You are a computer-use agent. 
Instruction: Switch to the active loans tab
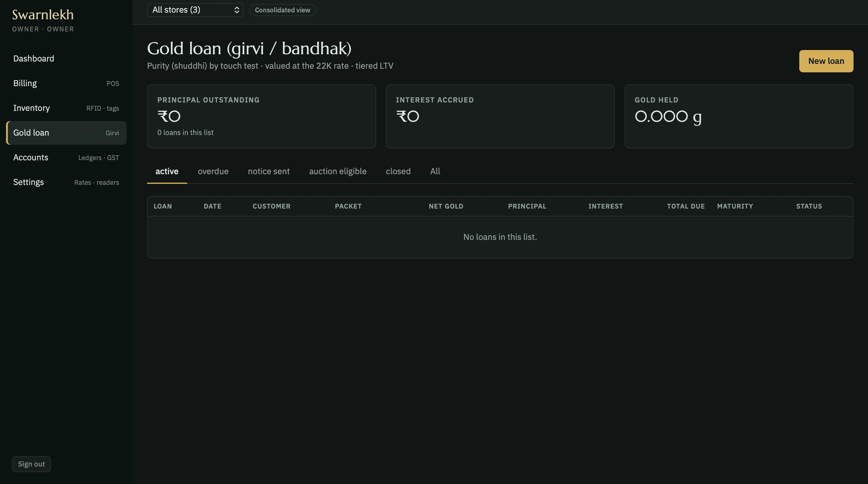tap(167, 171)
